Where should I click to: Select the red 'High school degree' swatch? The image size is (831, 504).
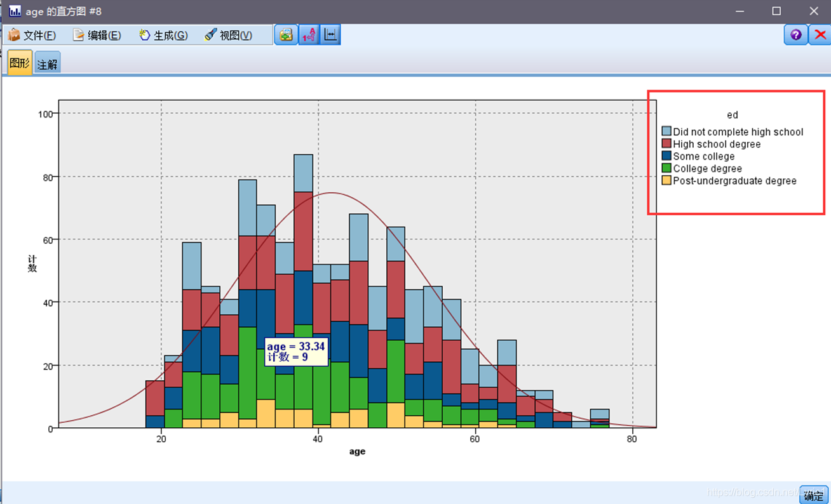click(666, 144)
